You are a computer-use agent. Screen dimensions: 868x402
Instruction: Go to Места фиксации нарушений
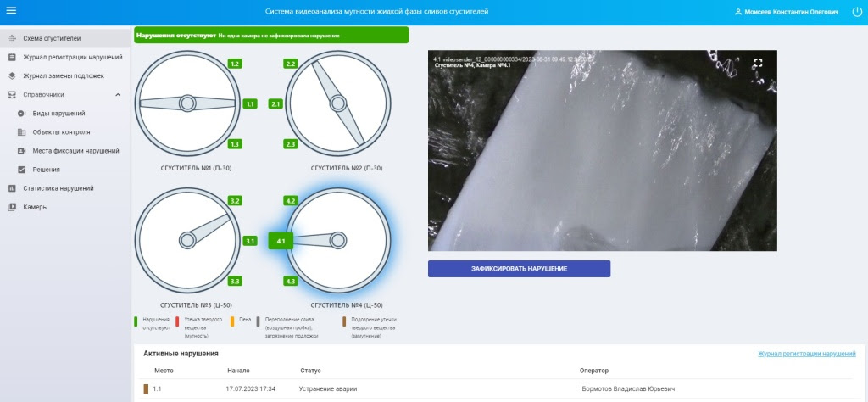coord(75,150)
